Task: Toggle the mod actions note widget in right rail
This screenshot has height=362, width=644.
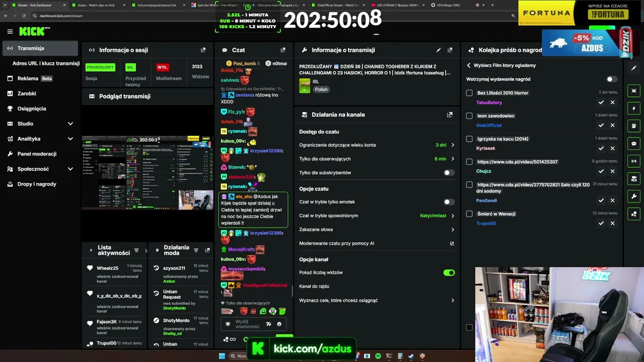Action: 634,126
